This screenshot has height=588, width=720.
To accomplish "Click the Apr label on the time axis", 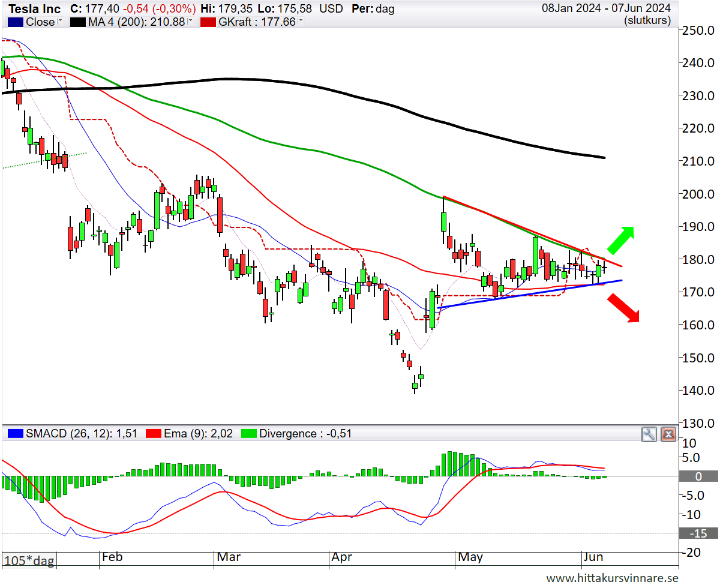I will click(x=343, y=557).
